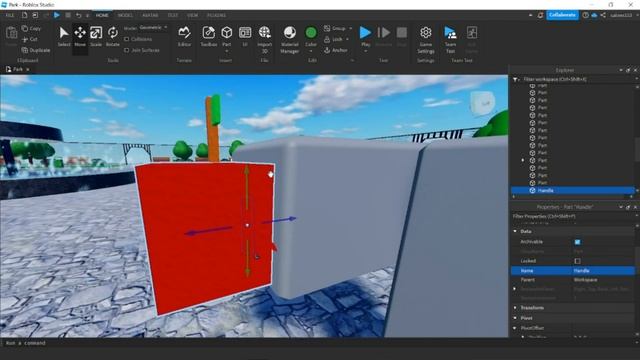This screenshot has width=640, height=360.
Task: Click the Filter workspace search field
Action: [576, 79]
